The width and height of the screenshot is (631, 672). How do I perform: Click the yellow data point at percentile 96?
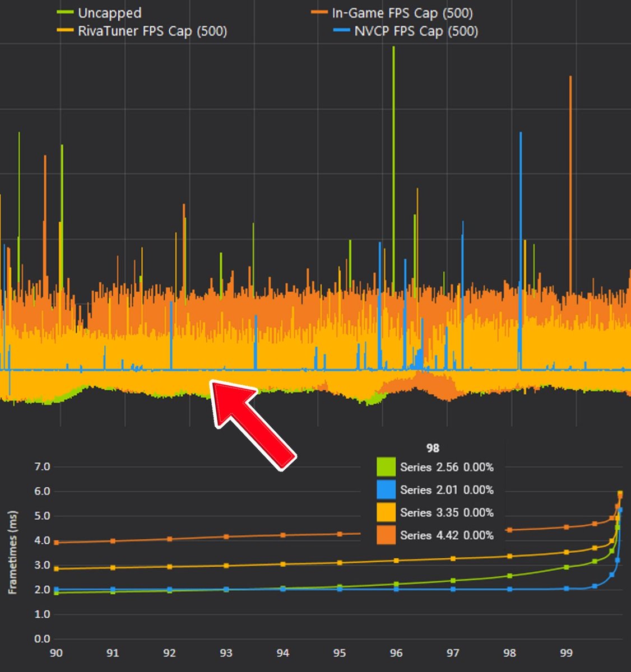pos(396,561)
